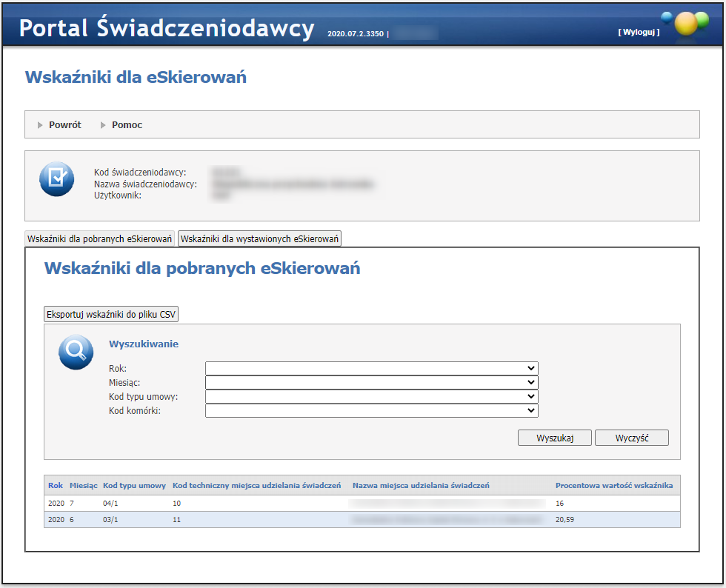Open the Pomoc help link
The height and width of the screenshot is (588, 726).
click(127, 125)
